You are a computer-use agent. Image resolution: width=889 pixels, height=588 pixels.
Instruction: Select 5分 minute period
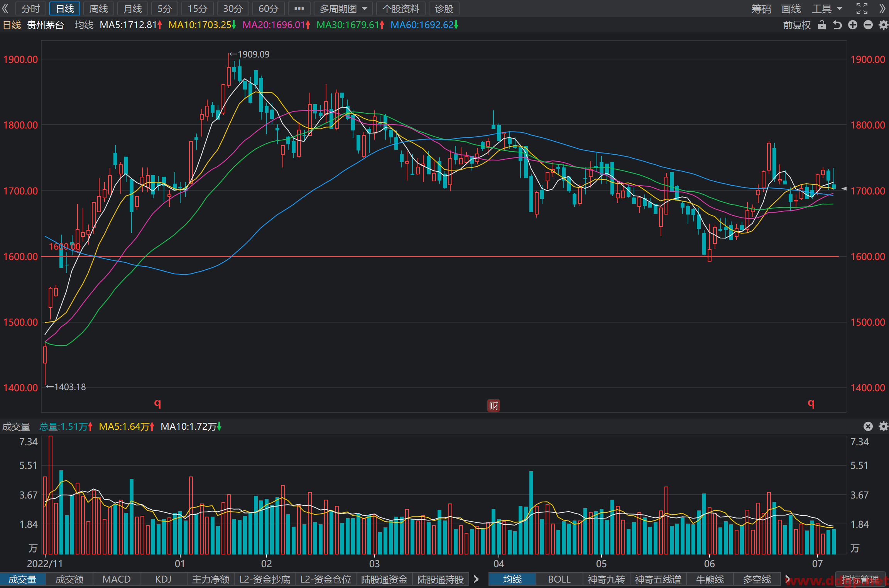pyautogui.click(x=165, y=8)
